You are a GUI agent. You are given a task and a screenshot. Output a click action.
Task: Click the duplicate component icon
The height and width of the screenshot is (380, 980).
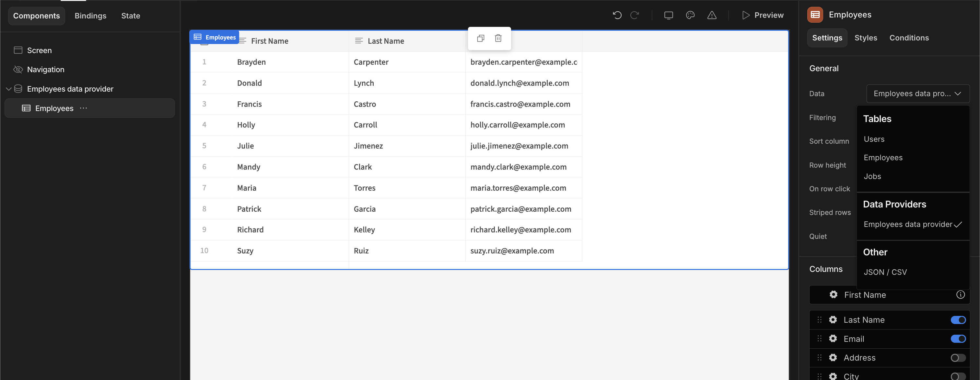[481, 38]
